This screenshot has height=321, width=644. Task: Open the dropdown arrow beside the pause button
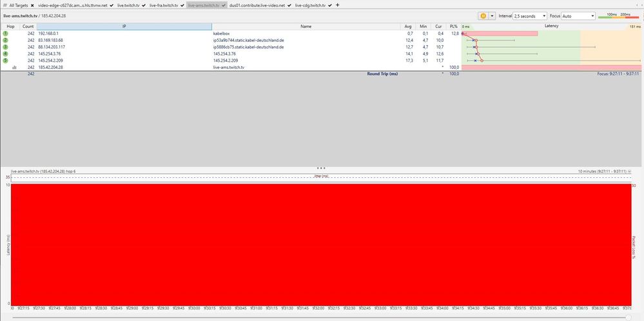pos(492,15)
